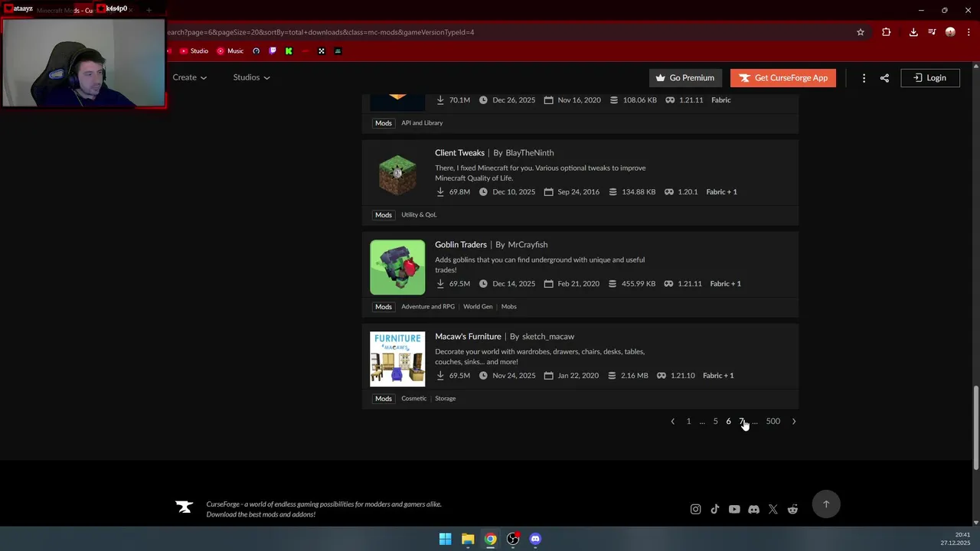
Task: Jump to page 500 in pagination
Action: tap(773, 422)
